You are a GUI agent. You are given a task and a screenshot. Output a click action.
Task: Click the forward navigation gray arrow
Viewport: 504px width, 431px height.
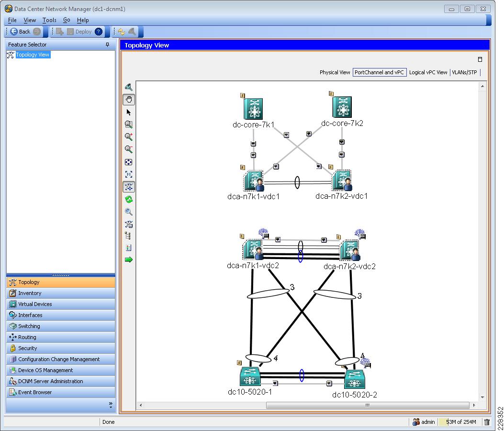pos(37,32)
